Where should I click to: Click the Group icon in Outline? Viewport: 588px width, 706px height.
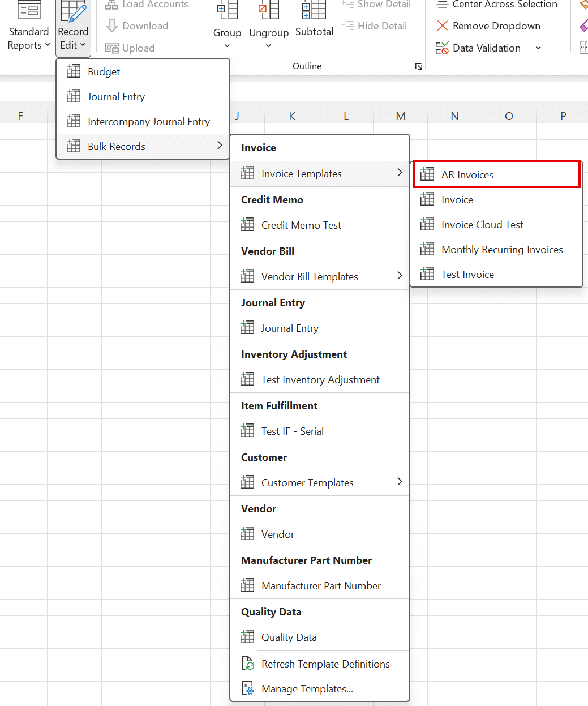[x=227, y=10]
